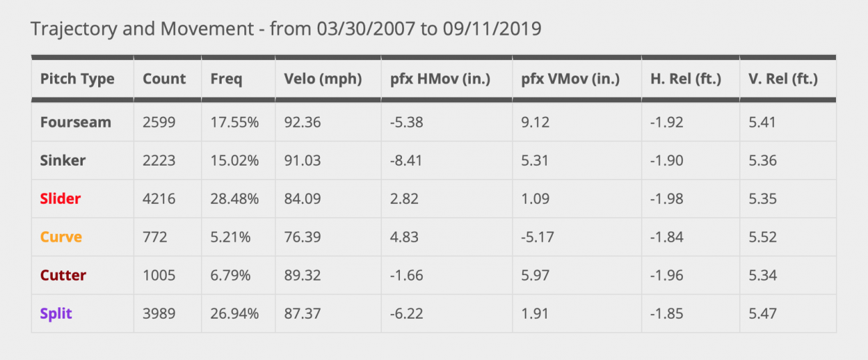Click the Freq column header

click(226, 79)
